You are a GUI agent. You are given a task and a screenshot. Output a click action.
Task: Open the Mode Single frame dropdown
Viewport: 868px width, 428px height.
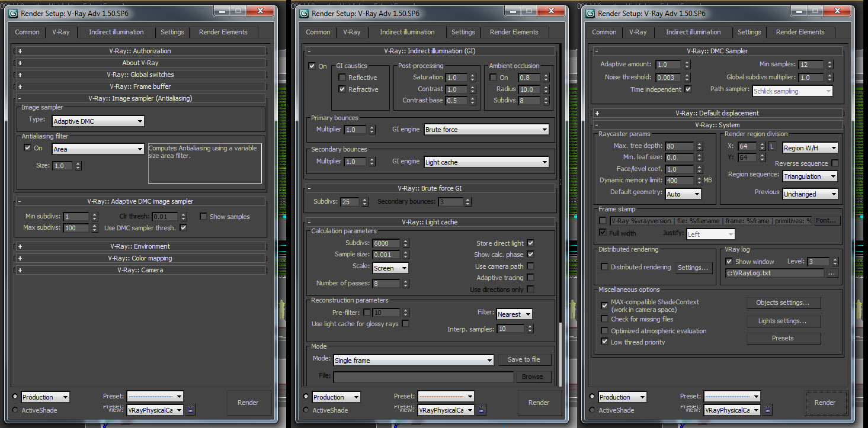tap(413, 360)
